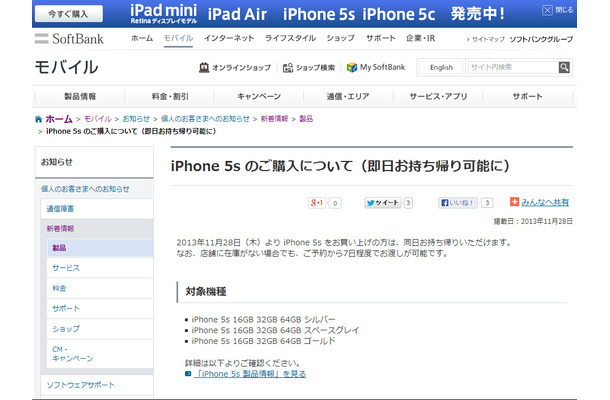Screen dimensions: 610x400
Task: Click the Twitter ツイート button
Action: click(382, 203)
